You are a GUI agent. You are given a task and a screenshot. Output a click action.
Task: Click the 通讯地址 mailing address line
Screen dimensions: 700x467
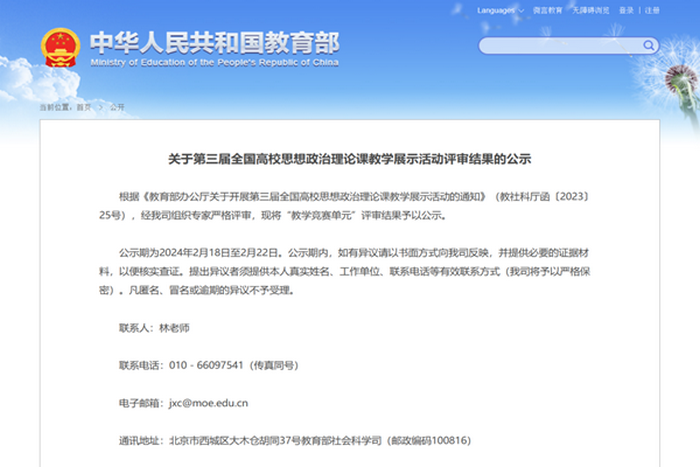pyautogui.click(x=294, y=440)
